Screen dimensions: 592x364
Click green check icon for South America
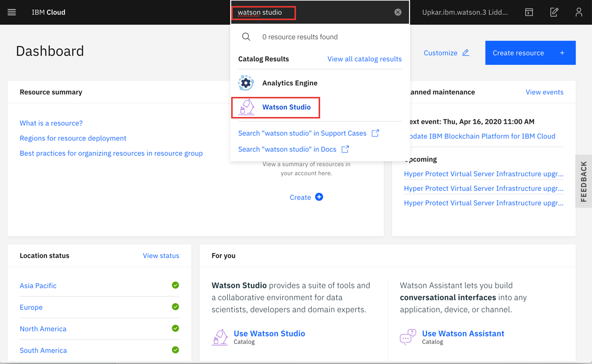coord(175,349)
